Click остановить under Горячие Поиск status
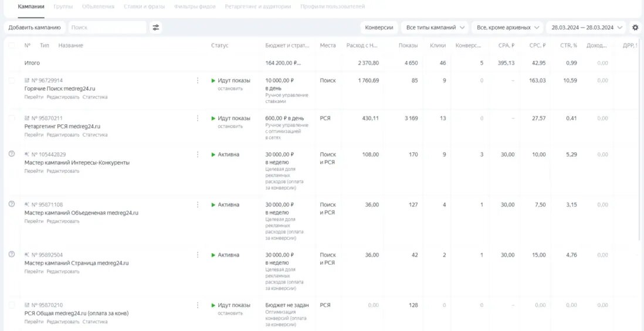 click(230, 89)
